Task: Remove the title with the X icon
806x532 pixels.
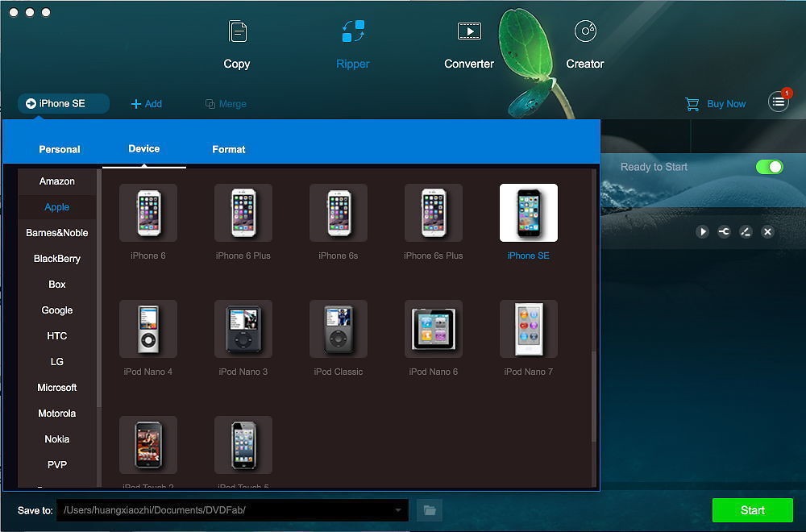Action: pyautogui.click(x=767, y=232)
